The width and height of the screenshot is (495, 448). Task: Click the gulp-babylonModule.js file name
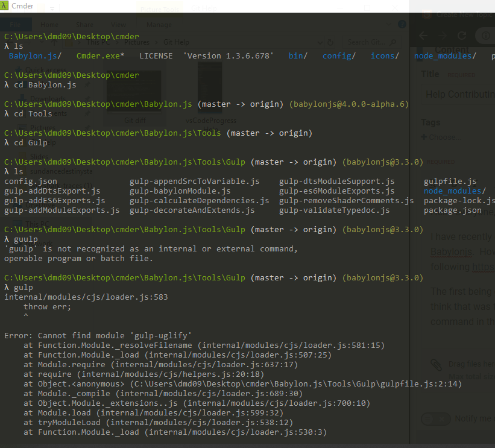[180, 191]
